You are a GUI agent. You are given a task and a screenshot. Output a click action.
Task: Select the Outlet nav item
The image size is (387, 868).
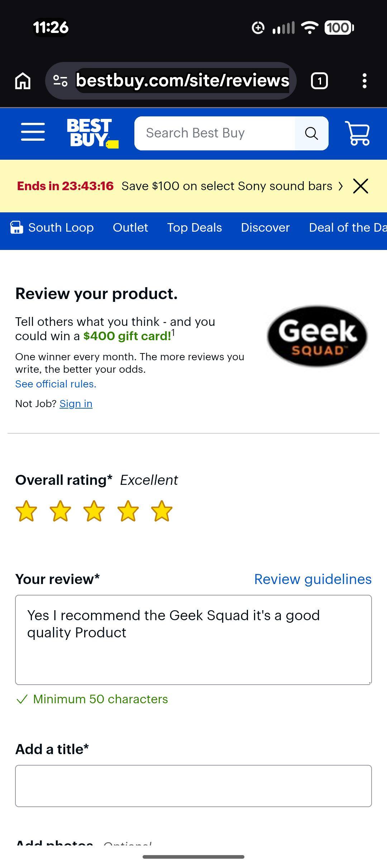pos(130,227)
